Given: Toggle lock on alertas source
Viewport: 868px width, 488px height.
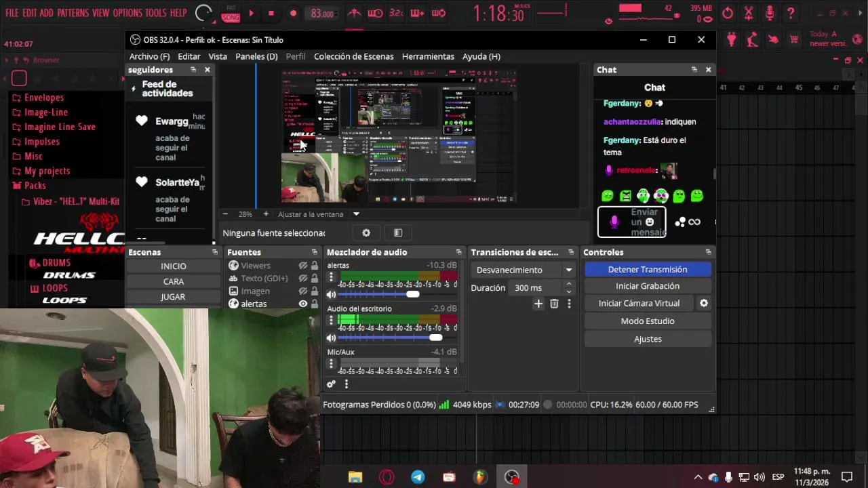Looking at the screenshot, I should pos(314,304).
